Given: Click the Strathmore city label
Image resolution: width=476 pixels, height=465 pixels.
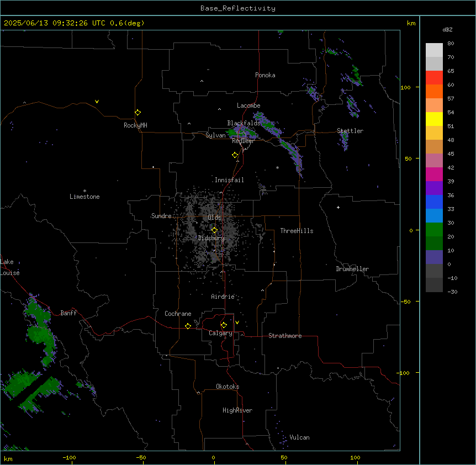Looking at the screenshot, I should tap(285, 336).
